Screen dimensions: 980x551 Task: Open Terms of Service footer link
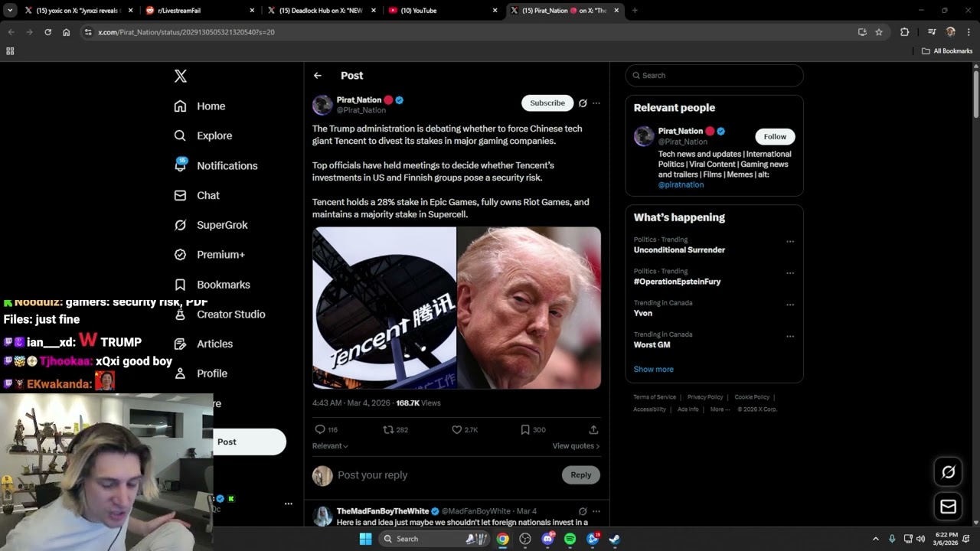655,397
